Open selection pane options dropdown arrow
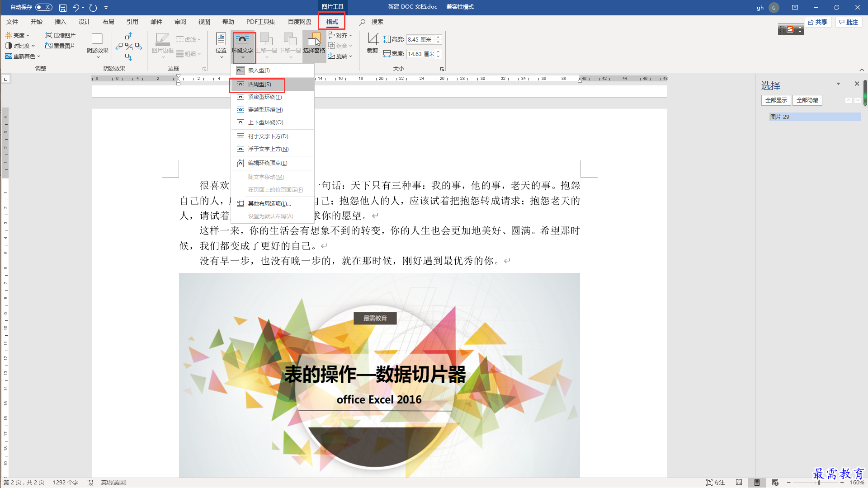The image size is (868, 488). coord(838,84)
